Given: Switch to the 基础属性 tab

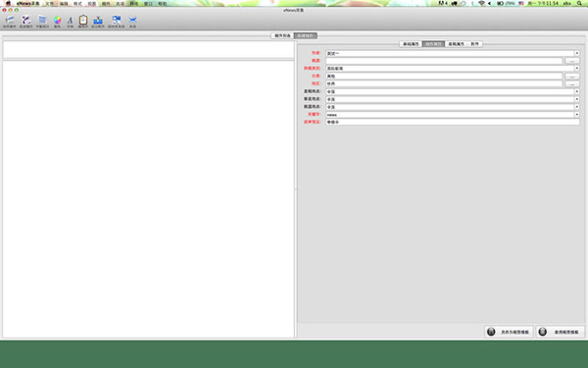Looking at the screenshot, I should tap(411, 44).
